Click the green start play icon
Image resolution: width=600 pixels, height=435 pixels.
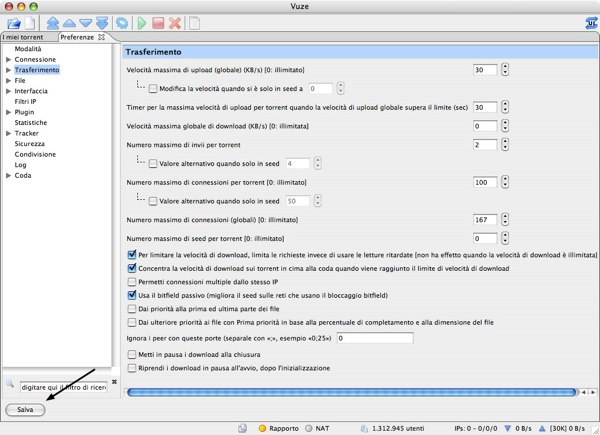(142, 23)
